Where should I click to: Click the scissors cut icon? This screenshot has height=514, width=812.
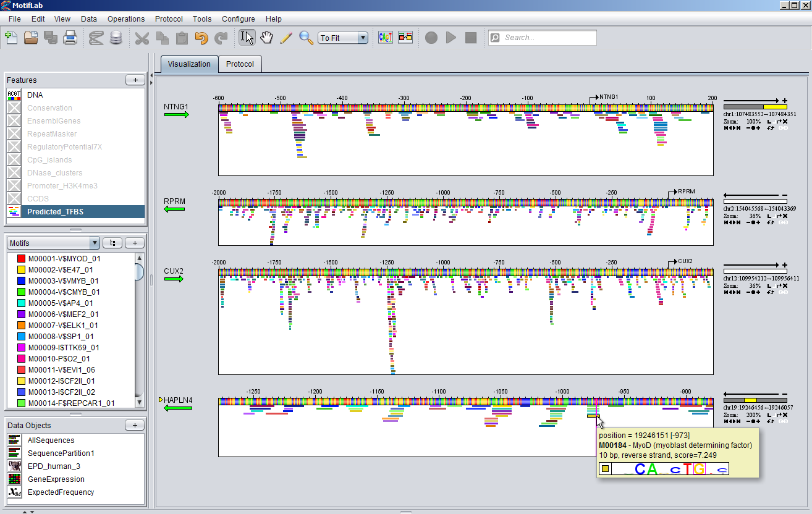[x=142, y=38]
